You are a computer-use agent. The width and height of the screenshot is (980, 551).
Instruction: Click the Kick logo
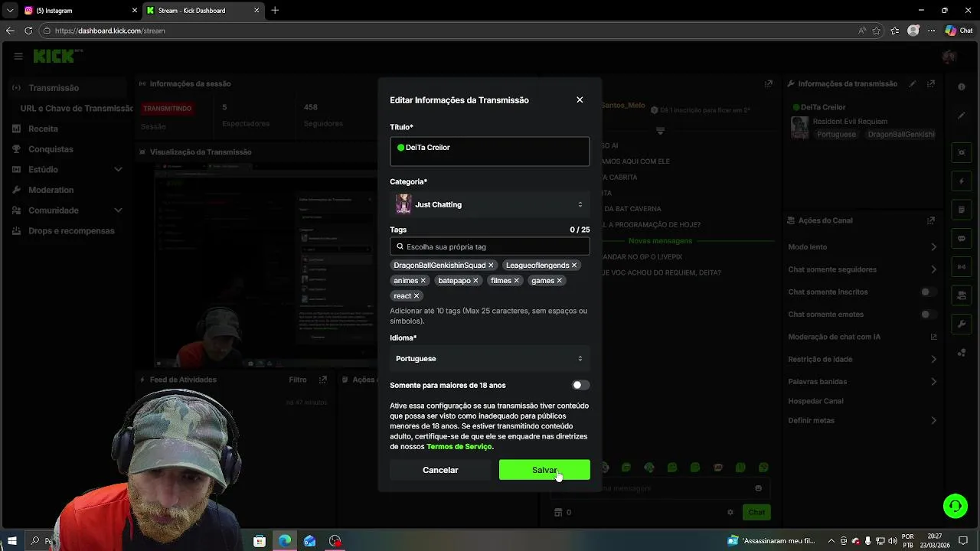coord(55,56)
